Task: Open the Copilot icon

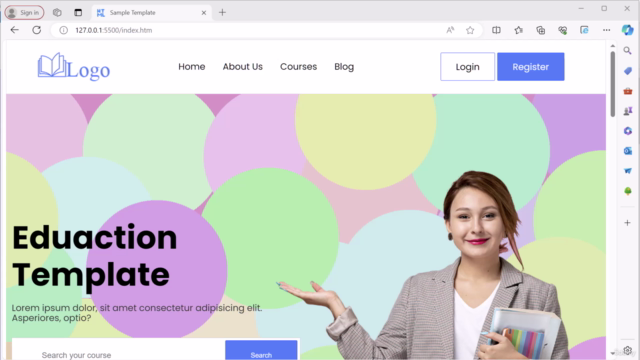Action: point(627,30)
